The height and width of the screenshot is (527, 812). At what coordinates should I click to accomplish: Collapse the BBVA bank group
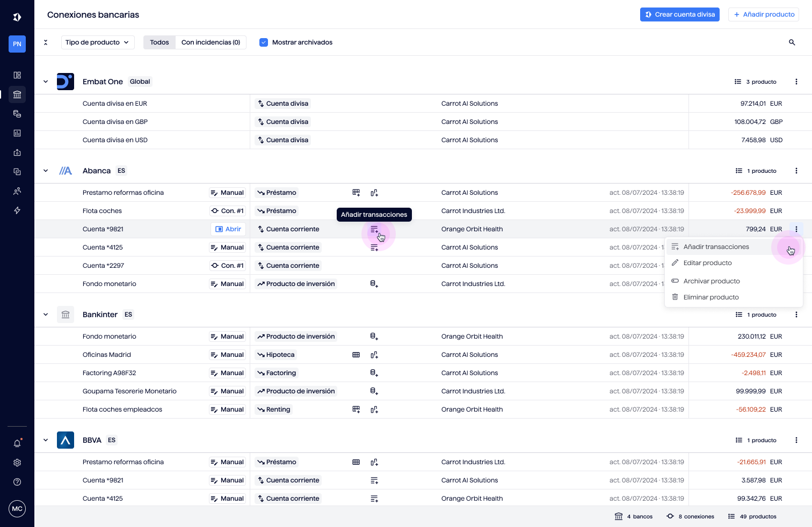[46, 440]
